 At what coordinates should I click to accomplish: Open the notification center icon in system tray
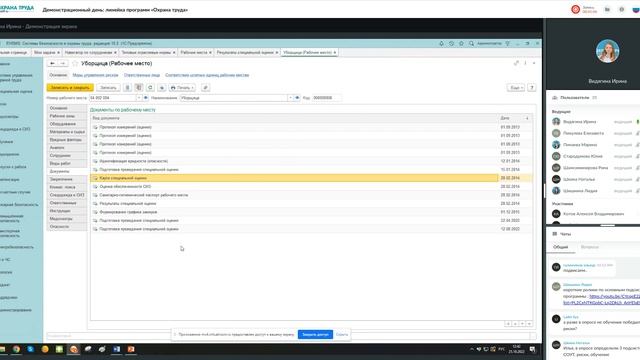(x=532, y=349)
